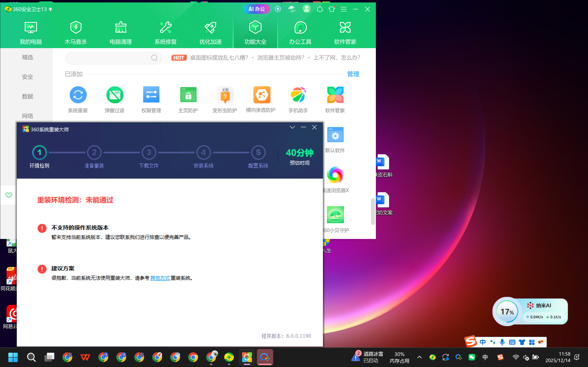Image resolution: width=588 pixels, height=367 pixels.
Task: Launch the 手机助手 phone assistant icon
Action: (298, 95)
